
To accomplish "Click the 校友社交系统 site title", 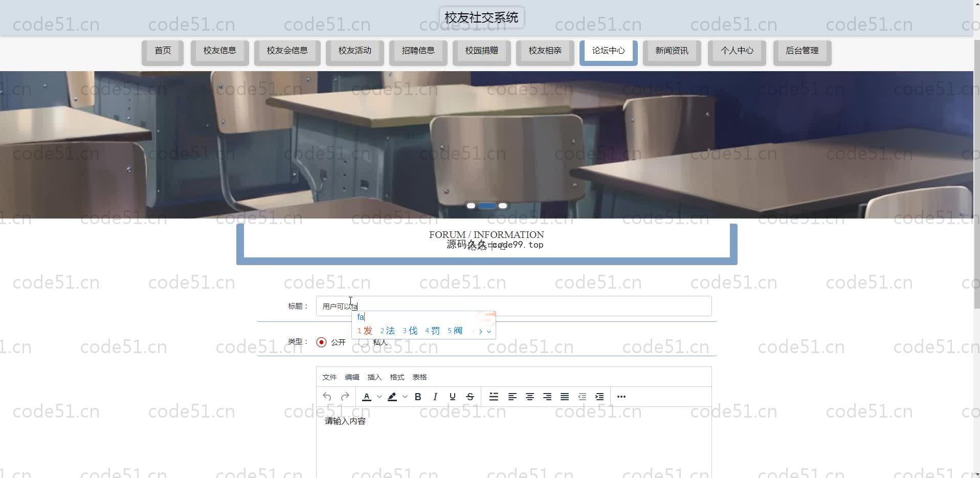I will coord(481,17).
